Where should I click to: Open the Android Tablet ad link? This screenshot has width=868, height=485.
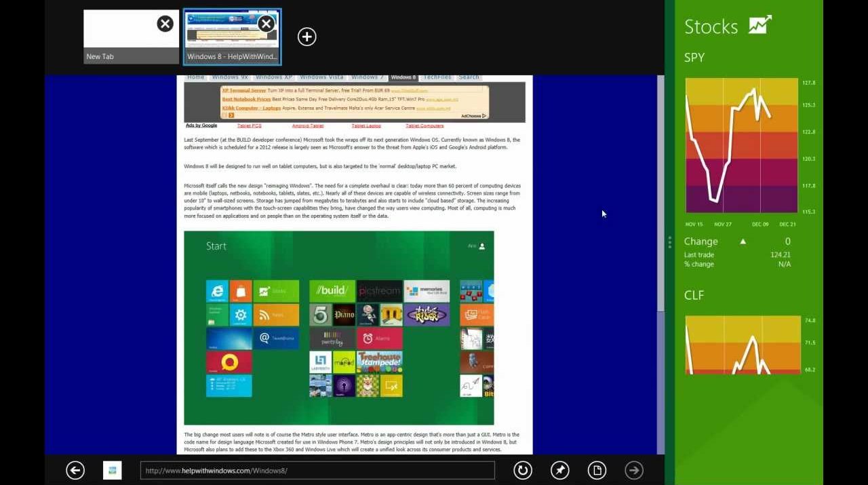click(308, 125)
